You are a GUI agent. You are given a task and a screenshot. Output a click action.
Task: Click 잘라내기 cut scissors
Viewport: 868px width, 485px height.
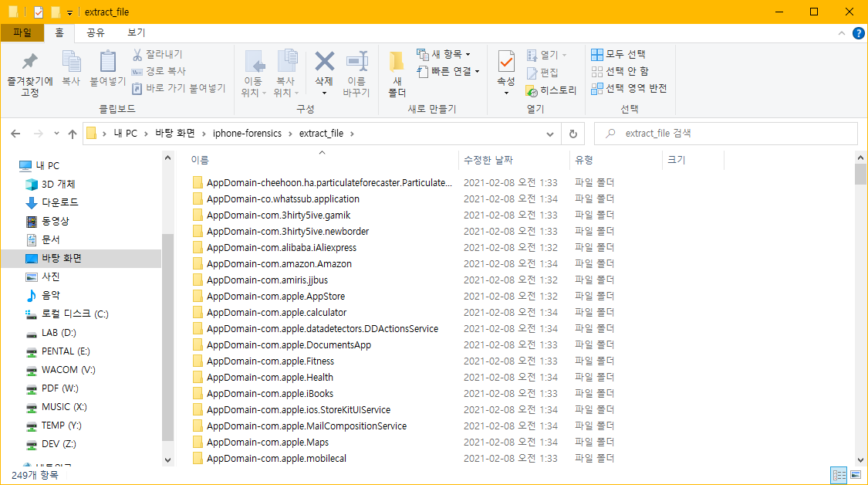(x=157, y=54)
